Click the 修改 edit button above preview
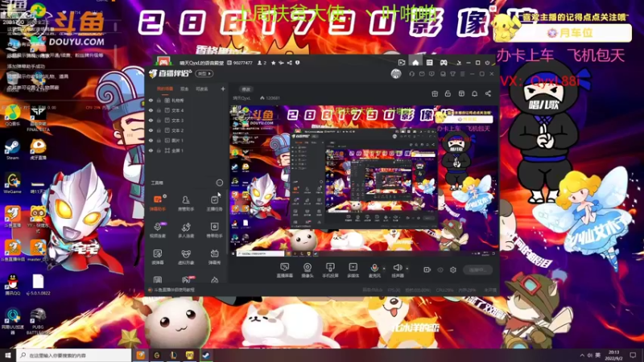Viewport: 644px width, 362px height. [246, 89]
